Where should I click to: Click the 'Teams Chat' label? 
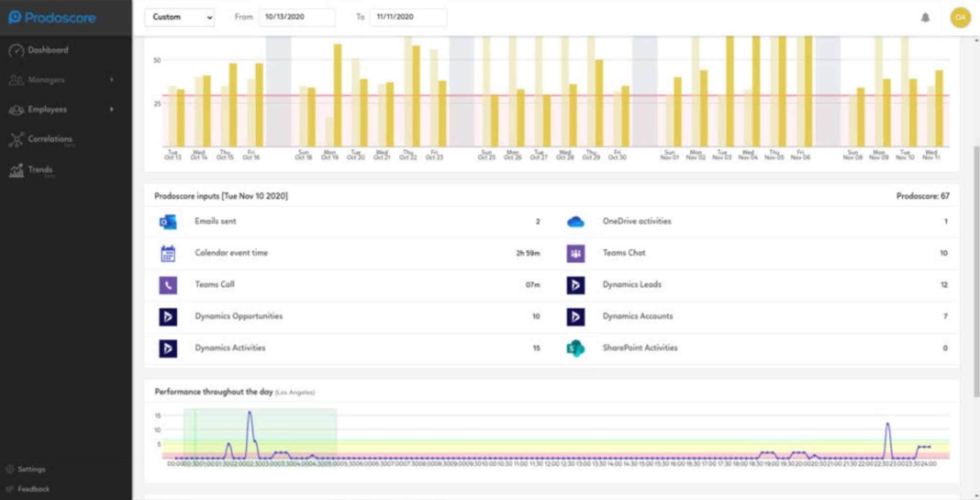tap(624, 253)
